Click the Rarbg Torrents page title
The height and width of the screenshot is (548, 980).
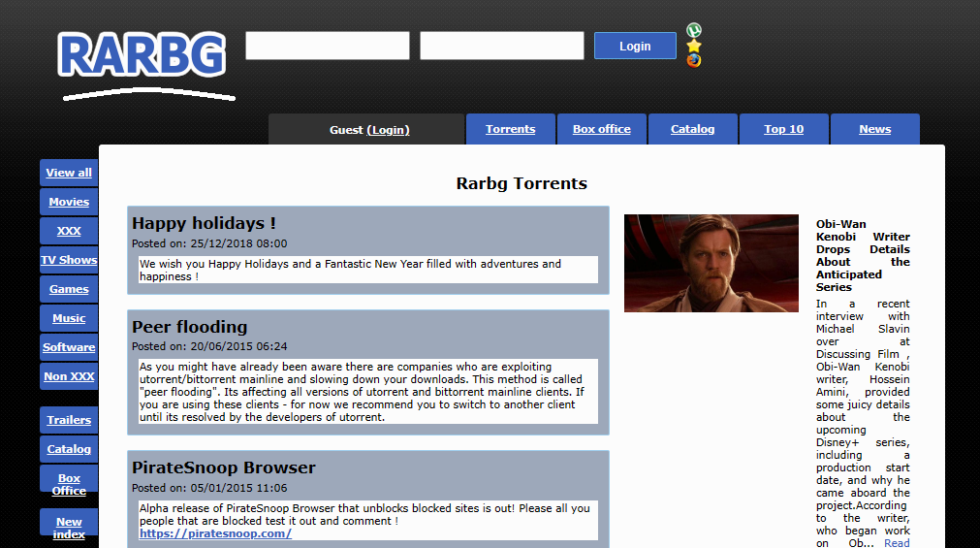pos(522,183)
